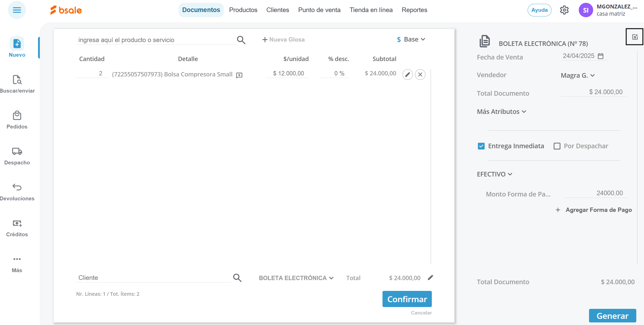Viewport: 644px width, 325px height.
Task: Add comment to product detail line
Action: [x=239, y=75]
